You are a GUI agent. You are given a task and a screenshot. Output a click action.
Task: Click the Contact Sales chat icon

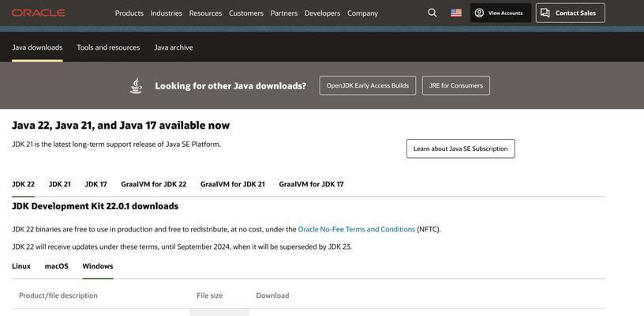pyautogui.click(x=545, y=13)
